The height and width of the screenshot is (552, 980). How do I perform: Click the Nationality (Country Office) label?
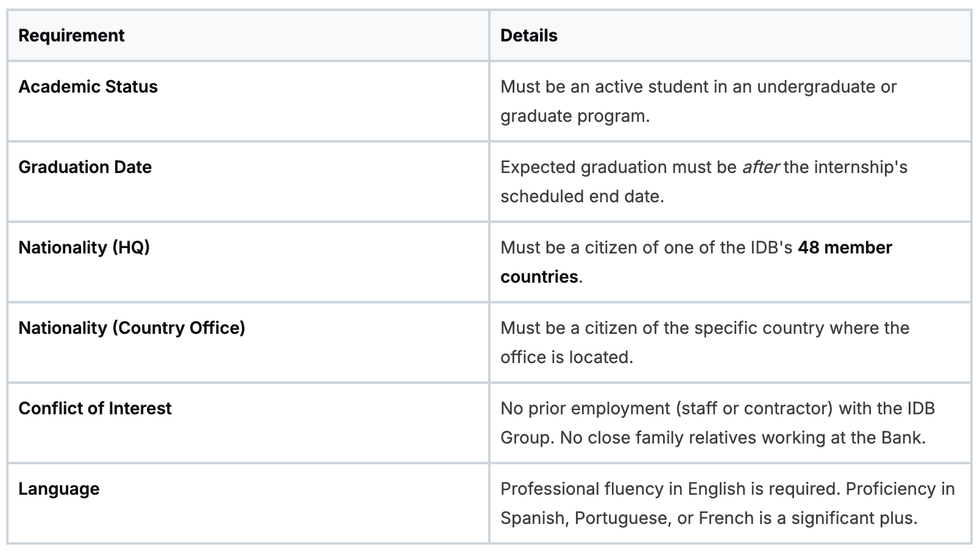point(132,328)
